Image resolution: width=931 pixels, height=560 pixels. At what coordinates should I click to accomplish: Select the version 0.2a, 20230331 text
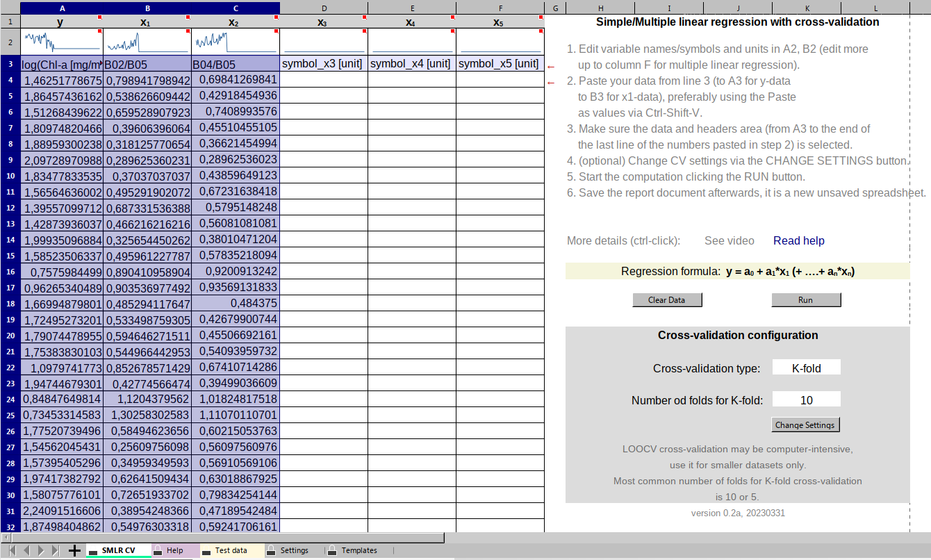(x=738, y=513)
